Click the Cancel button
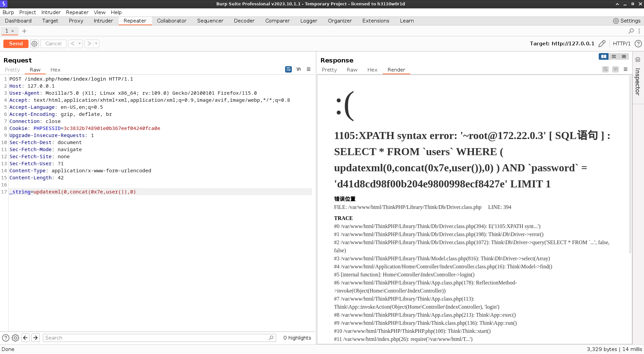Screen dimensions: 644x354 pos(53,44)
